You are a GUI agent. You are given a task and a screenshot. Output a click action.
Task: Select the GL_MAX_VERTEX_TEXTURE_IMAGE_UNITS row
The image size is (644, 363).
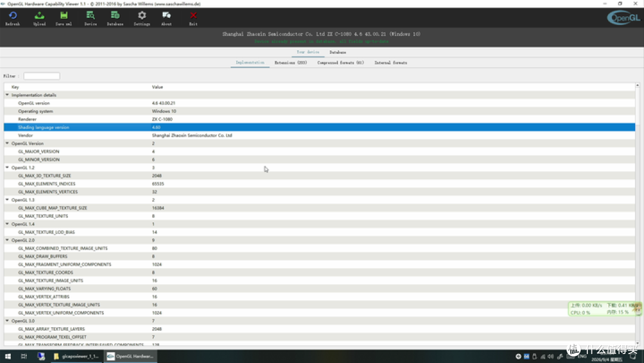coord(320,304)
